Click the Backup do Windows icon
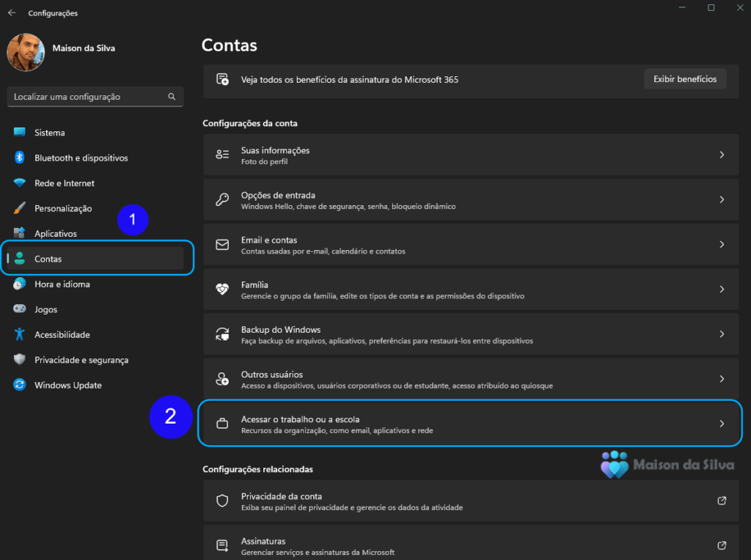 pyautogui.click(x=222, y=334)
